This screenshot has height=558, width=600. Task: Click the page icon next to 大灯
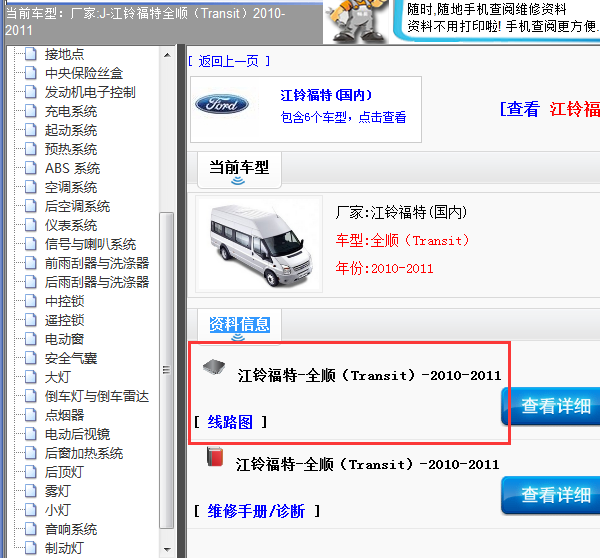31,377
